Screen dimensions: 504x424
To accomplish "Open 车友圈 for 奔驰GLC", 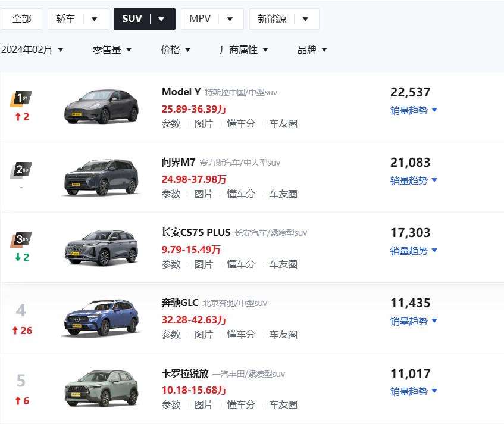I will [x=283, y=335].
